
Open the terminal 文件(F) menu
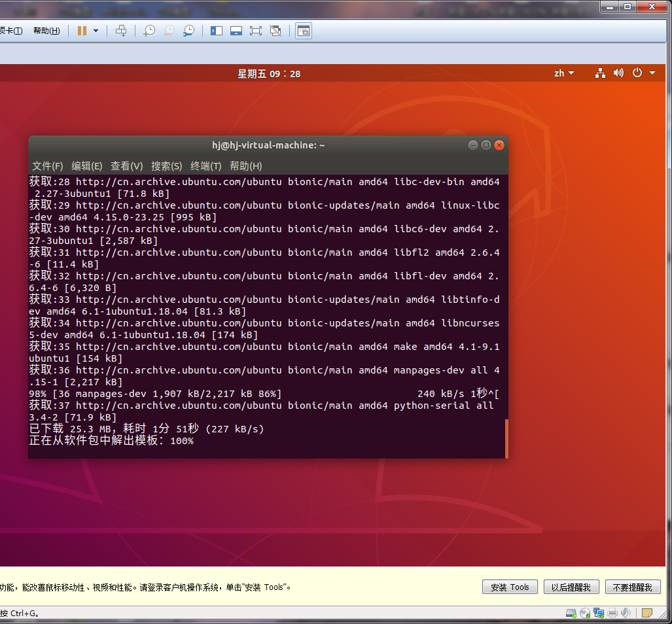click(x=48, y=166)
